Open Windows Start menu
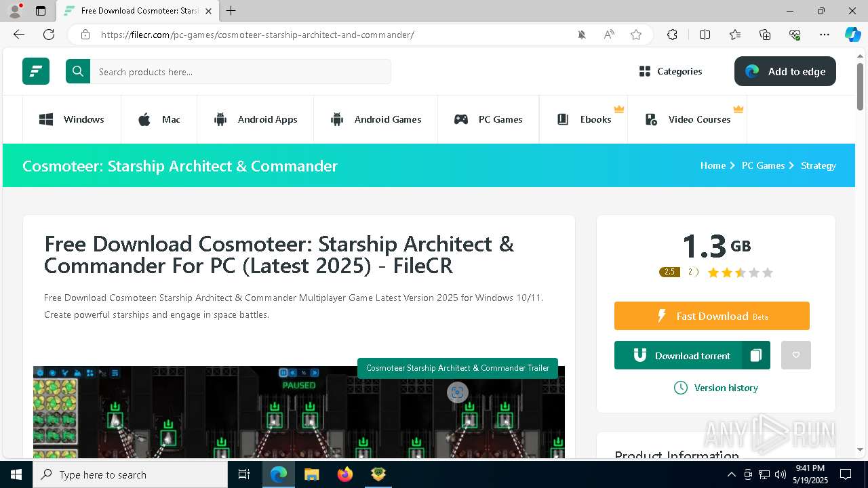The width and height of the screenshot is (868, 488). pyautogui.click(x=16, y=474)
